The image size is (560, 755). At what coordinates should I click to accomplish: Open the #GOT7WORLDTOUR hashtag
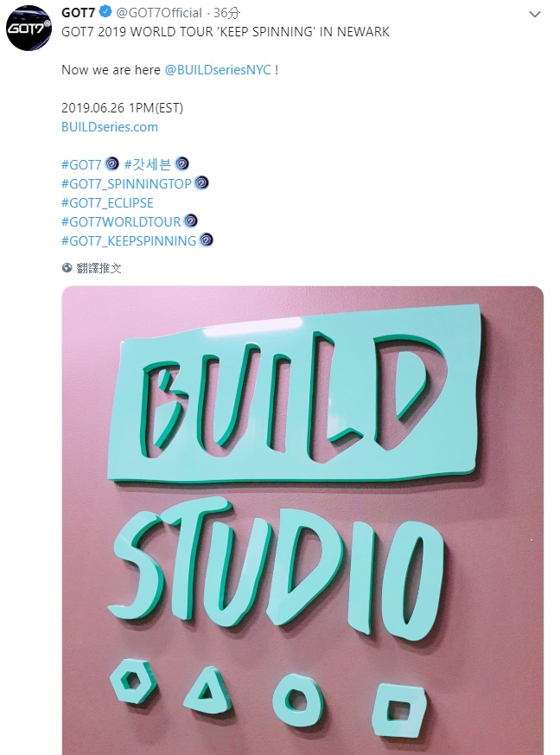tap(121, 221)
